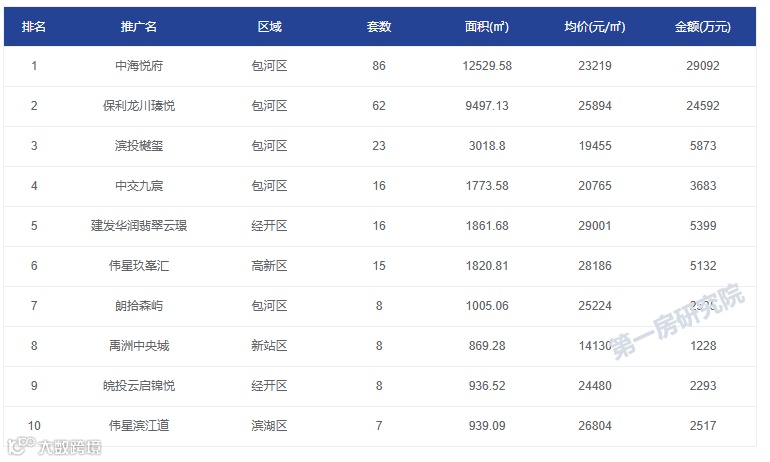This screenshot has height=462, width=770.
Task: Click the average price 19455
Action: [x=595, y=146]
